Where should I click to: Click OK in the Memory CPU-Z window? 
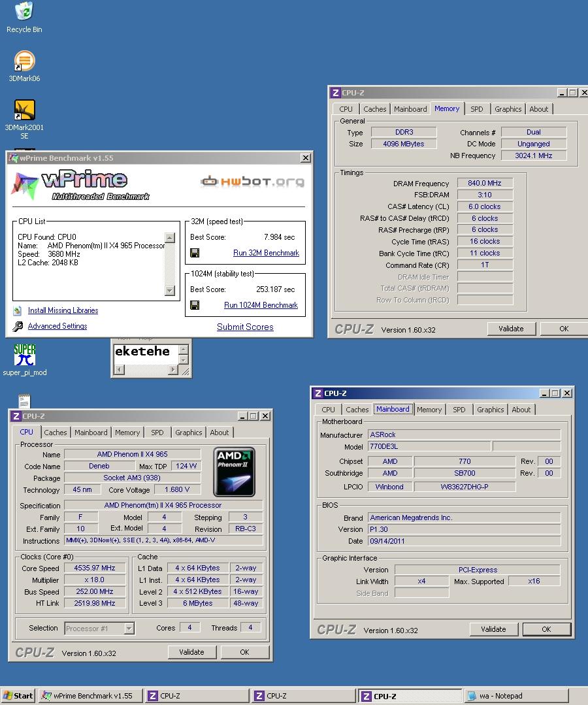[x=564, y=329]
